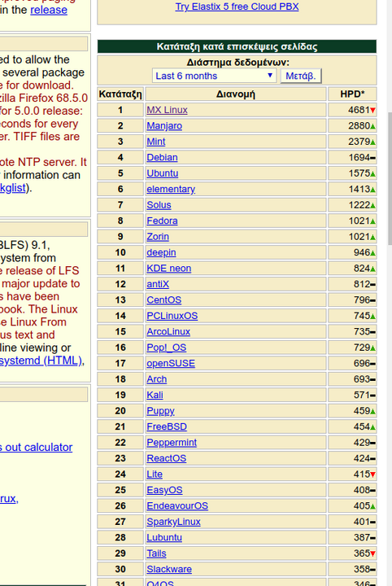Click the red down arrow beside Lite's 415
This screenshot has width=392, height=586.
[x=372, y=474]
